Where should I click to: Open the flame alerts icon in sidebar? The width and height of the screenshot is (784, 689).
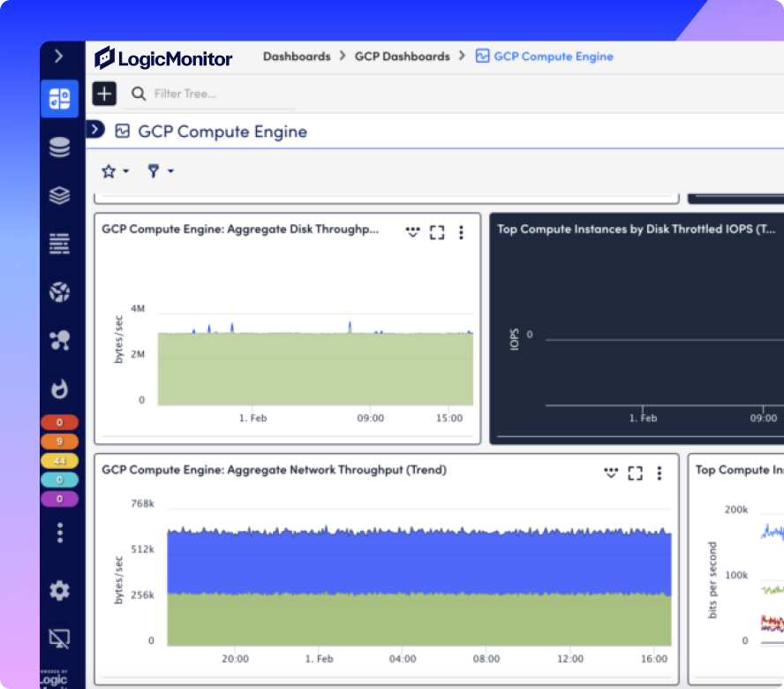pos(59,389)
